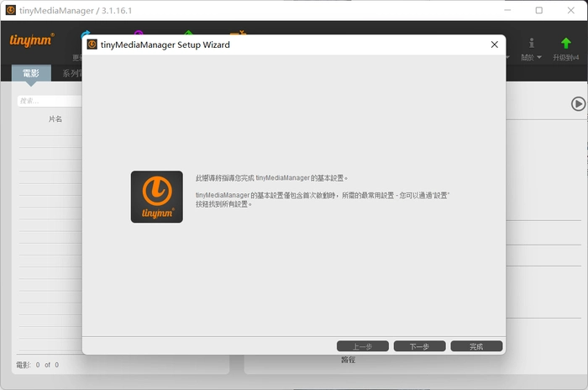Click the Setup Wizard title bar icon

pyautogui.click(x=92, y=45)
